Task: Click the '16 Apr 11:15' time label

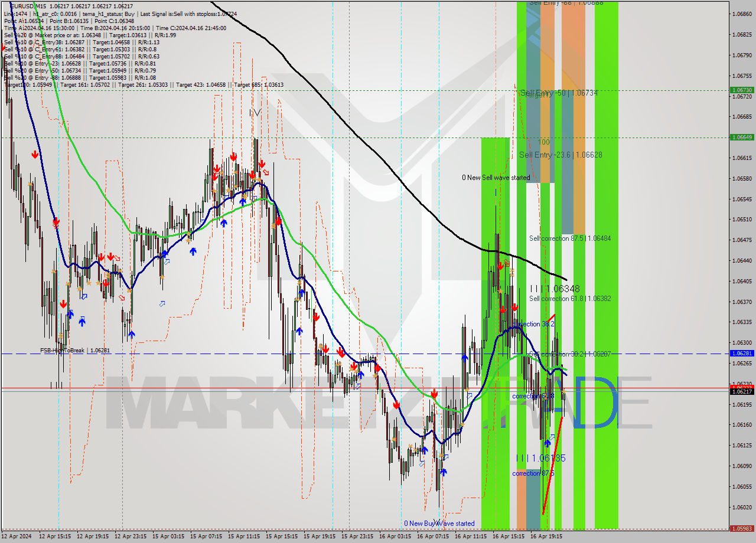Action: tap(471, 537)
